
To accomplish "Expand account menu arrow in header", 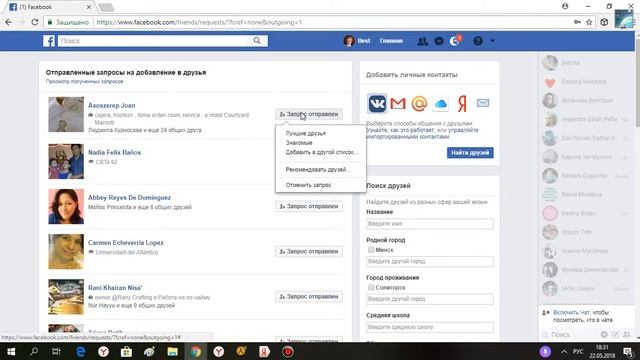I will pos(492,41).
